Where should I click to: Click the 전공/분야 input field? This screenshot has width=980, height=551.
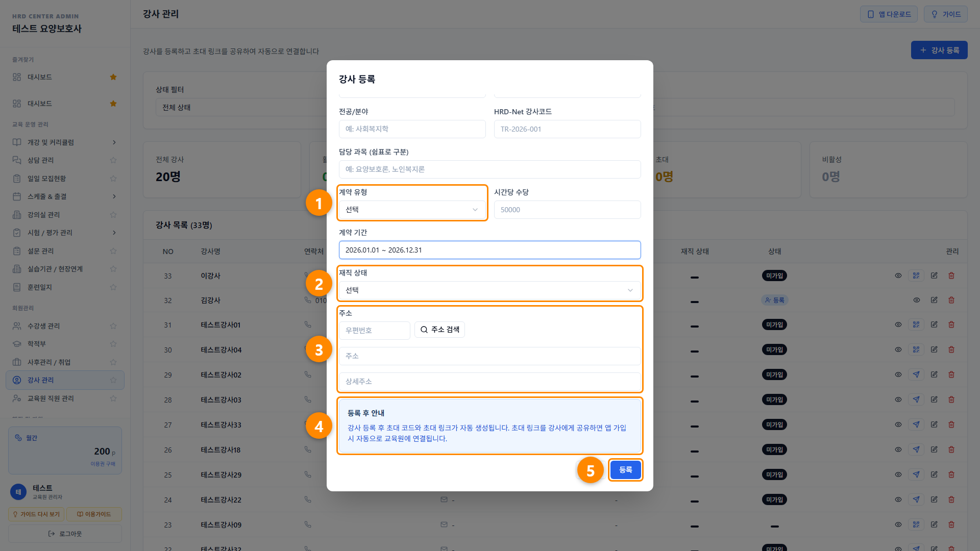coord(412,129)
